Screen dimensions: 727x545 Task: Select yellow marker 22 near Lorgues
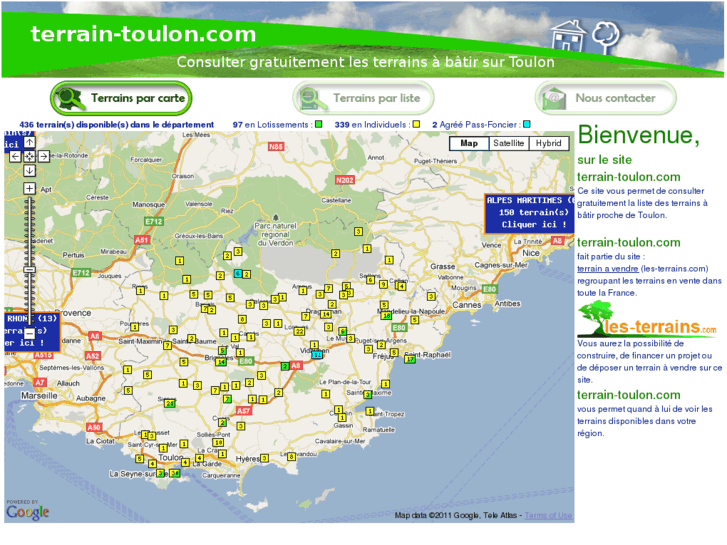click(x=300, y=331)
